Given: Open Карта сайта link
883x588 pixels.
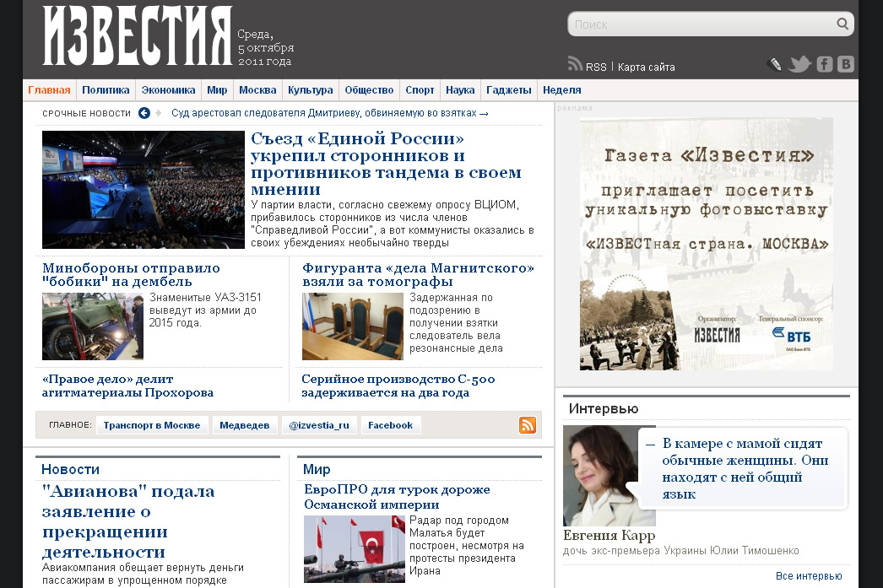Looking at the screenshot, I should click(646, 67).
